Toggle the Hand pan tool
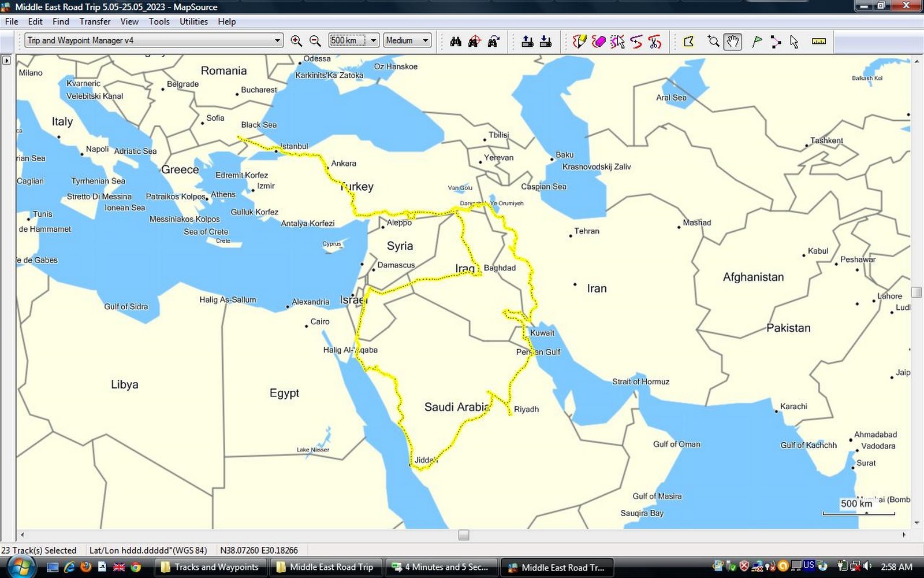The width and height of the screenshot is (924, 578). pyautogui.click(x=732, y=41)
